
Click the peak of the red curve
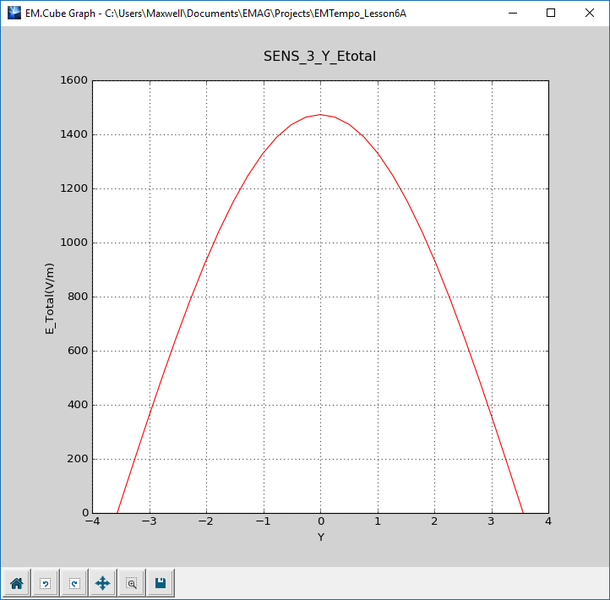(320, 115)
